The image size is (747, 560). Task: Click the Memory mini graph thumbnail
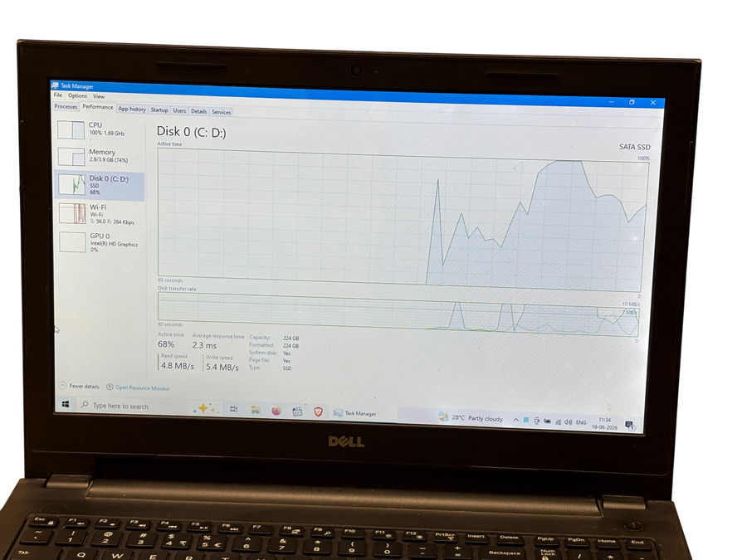pyautogui.click(x=71, y=156)
